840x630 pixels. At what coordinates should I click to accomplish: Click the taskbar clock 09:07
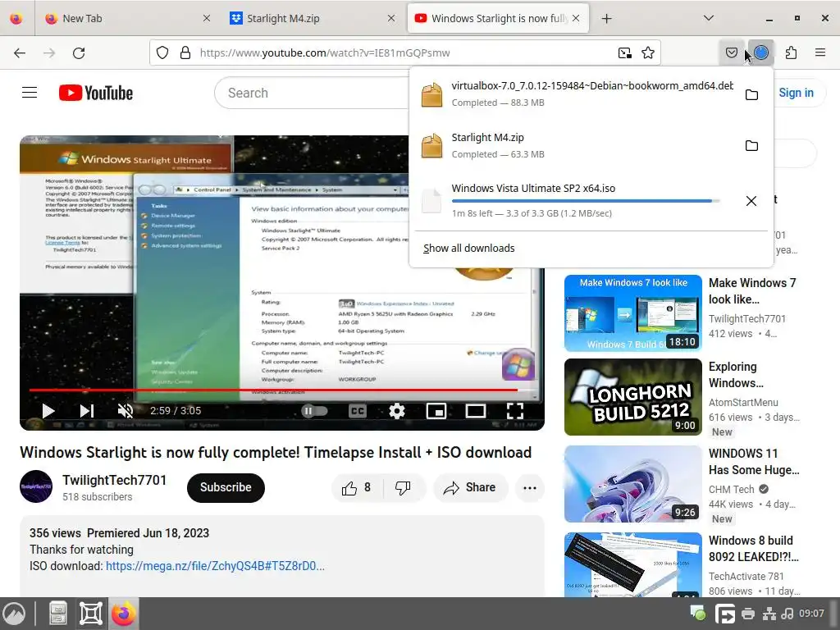tap(811, 614)
